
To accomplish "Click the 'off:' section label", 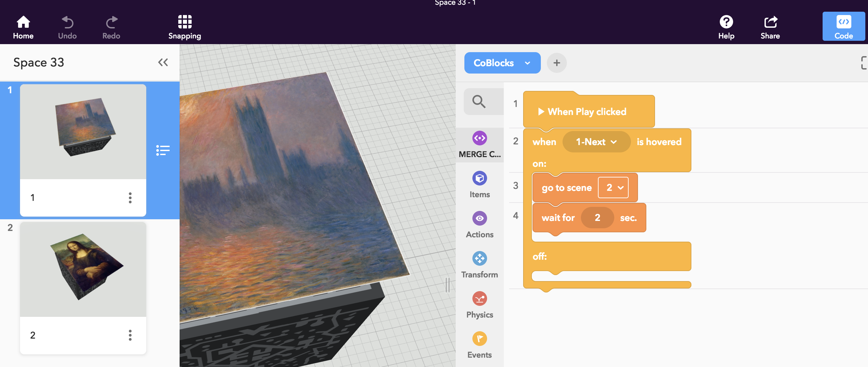I will coord(539,256).
